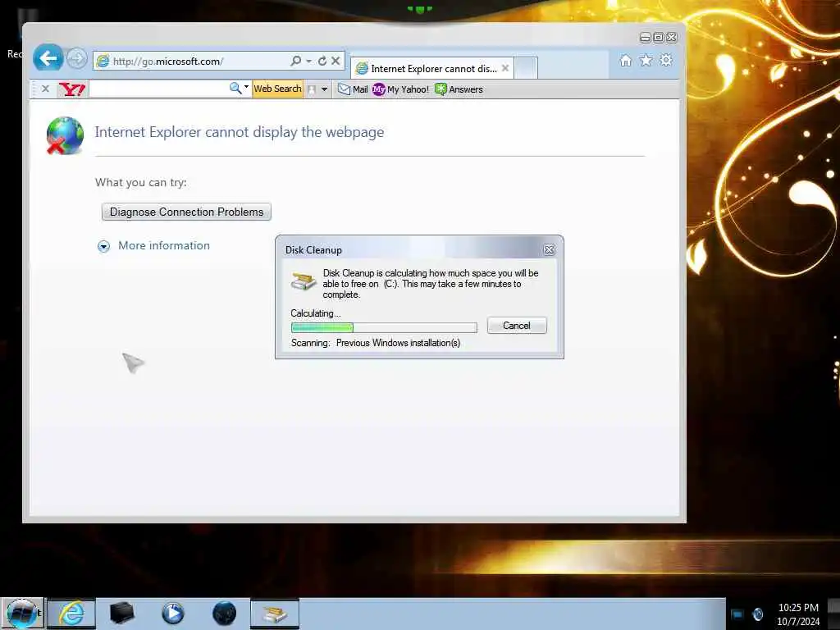Click the search magnifier in address bar

[x=295, y=61]
